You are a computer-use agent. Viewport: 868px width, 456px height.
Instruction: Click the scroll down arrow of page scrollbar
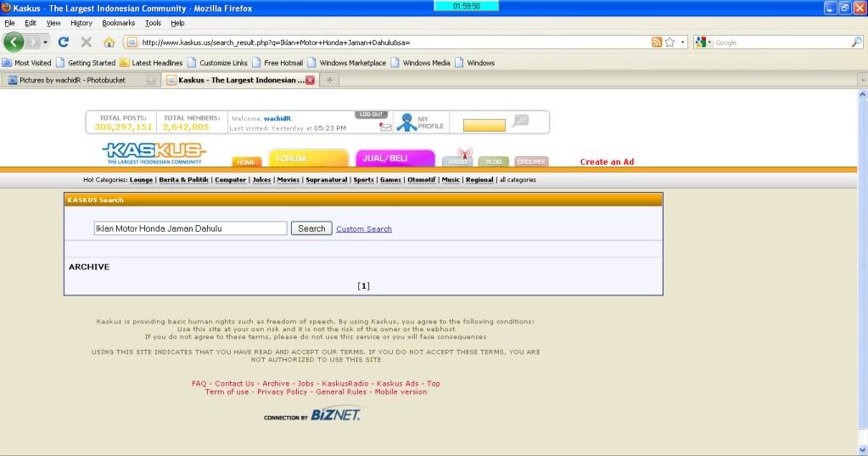coord(862,450)
